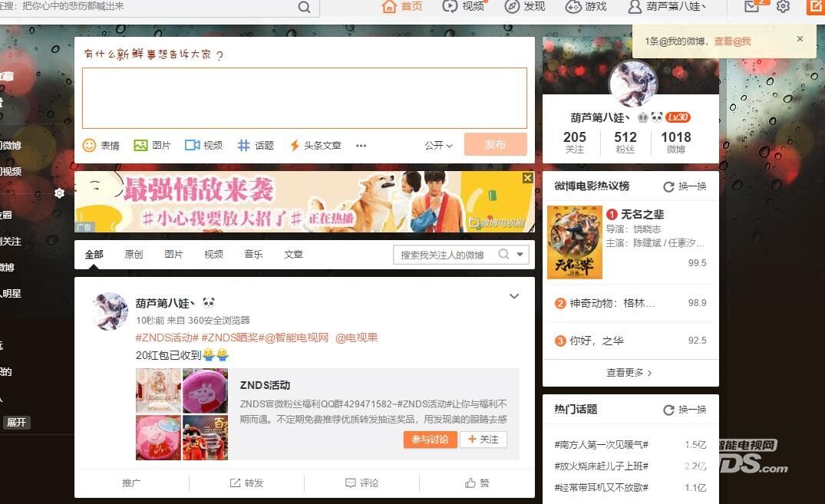Like the post with 赞
825x504 pixels.
pos(477,483)
